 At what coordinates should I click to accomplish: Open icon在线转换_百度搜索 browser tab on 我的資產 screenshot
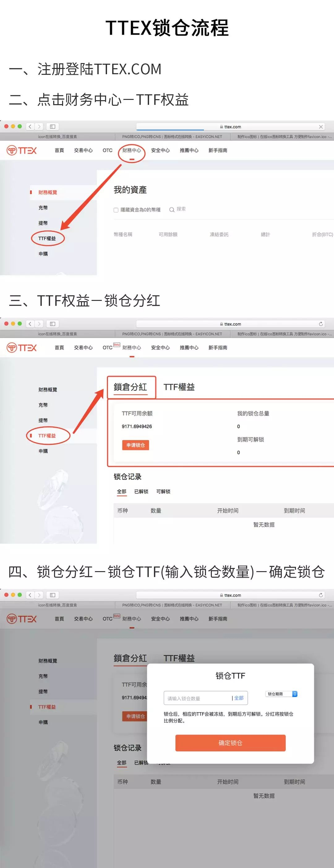pos(58,137)
